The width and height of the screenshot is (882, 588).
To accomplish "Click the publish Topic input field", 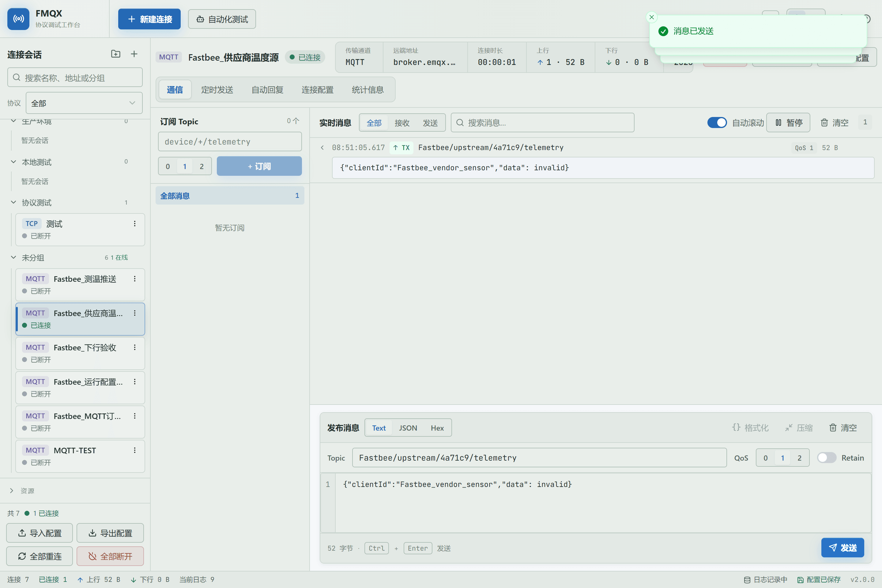I will point(539,458).
